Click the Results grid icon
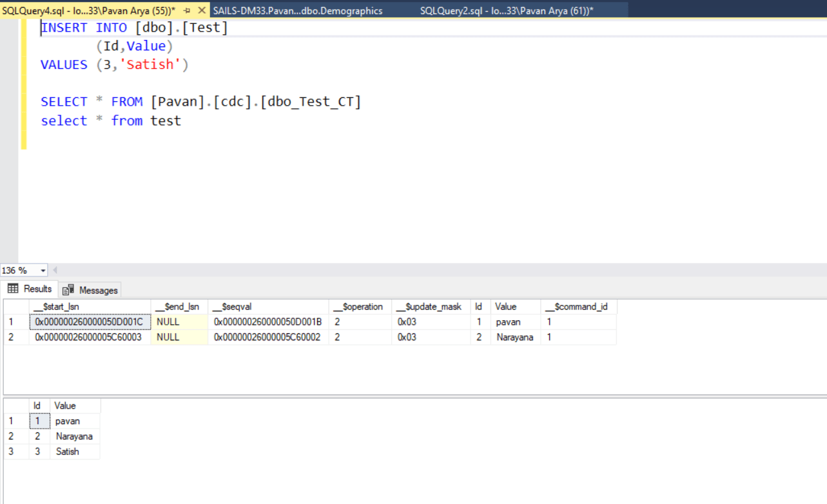Image resolution: width=827 pixels, height=504 pixels. click(x=13, y=289)
